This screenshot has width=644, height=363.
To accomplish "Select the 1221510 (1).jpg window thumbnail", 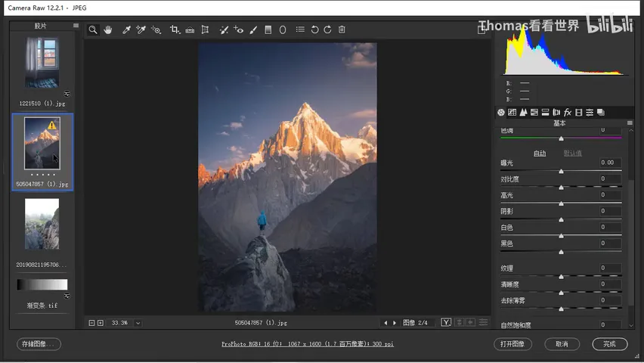I will [42, 62].
